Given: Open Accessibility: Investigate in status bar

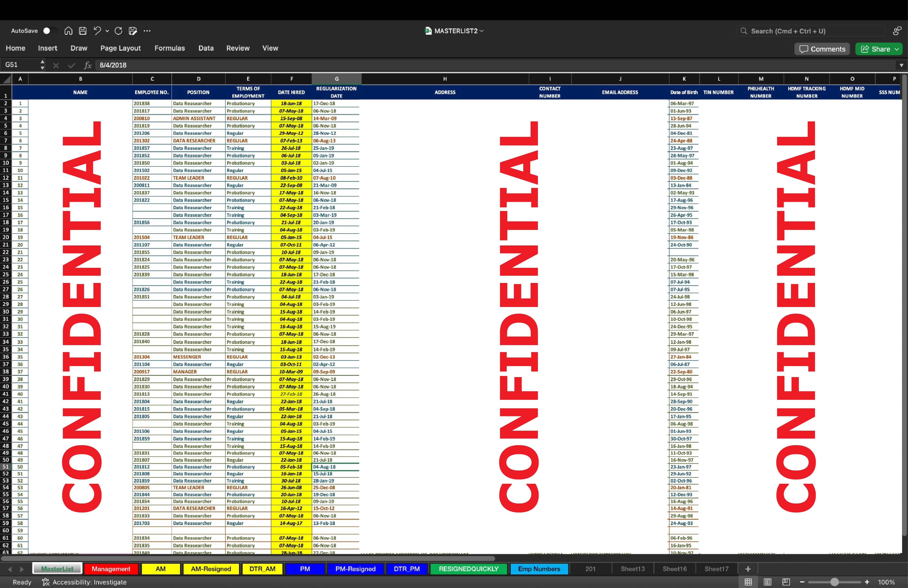Looking at the screenshot, I should 84,582.
